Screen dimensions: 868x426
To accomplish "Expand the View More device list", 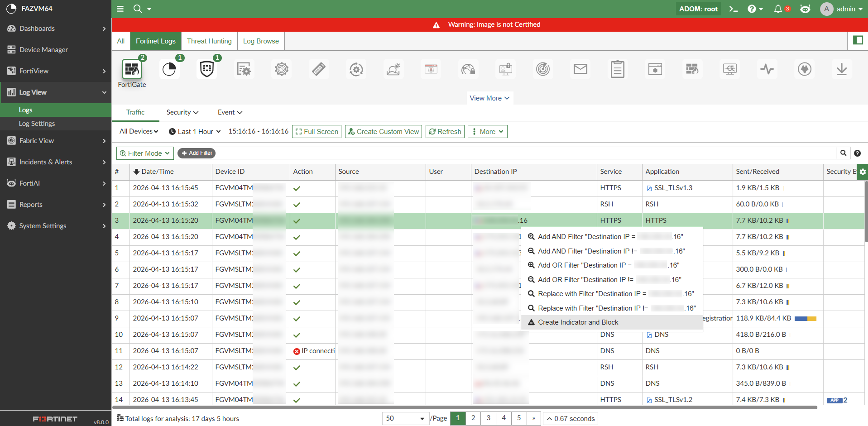I will tap(489, 98).
